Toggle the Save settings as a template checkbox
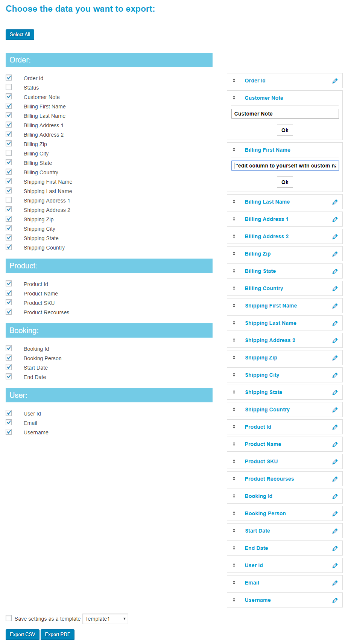348x644 pixels. coord(9,618)
